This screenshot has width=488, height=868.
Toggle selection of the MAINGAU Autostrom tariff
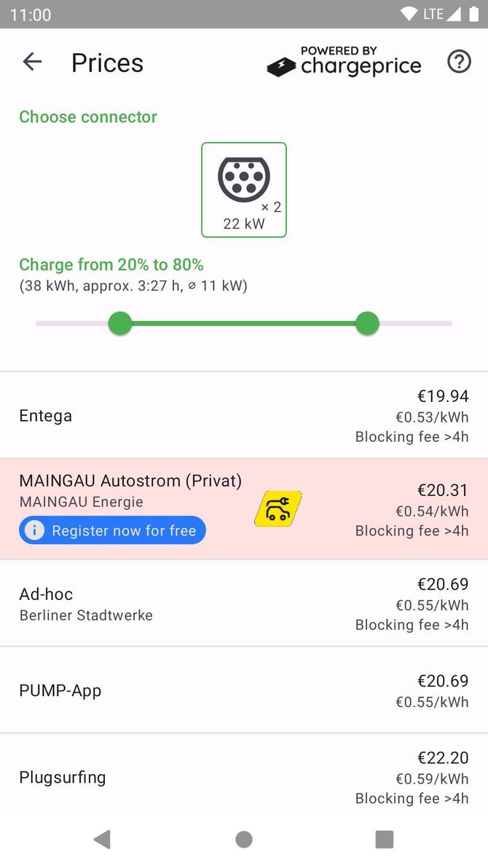tap(244, 505)
